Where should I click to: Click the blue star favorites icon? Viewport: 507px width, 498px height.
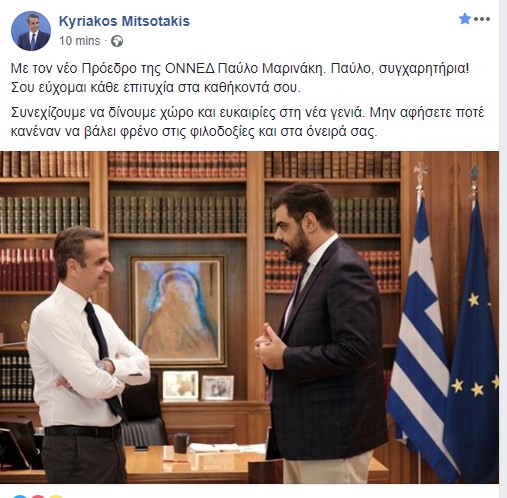(x=464, y=19)
